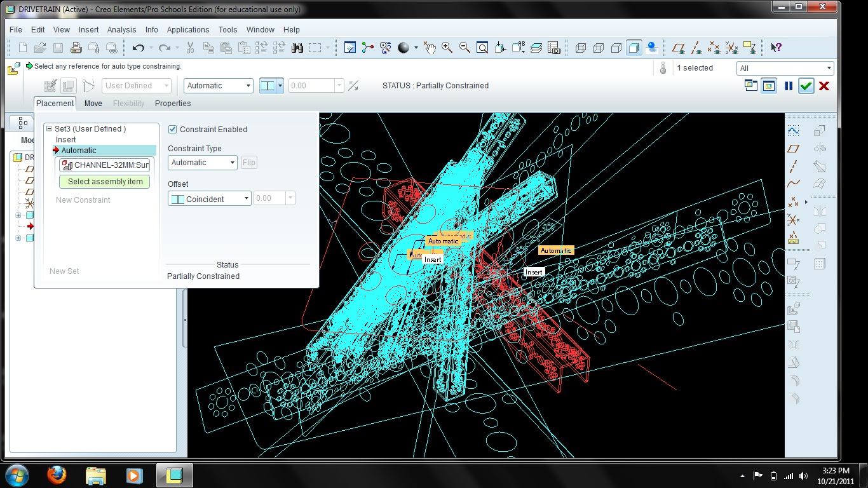Toggle shaded display mode
Image resolution: width=868 pixels, height=488 pixels.
[x=634, y=48]
